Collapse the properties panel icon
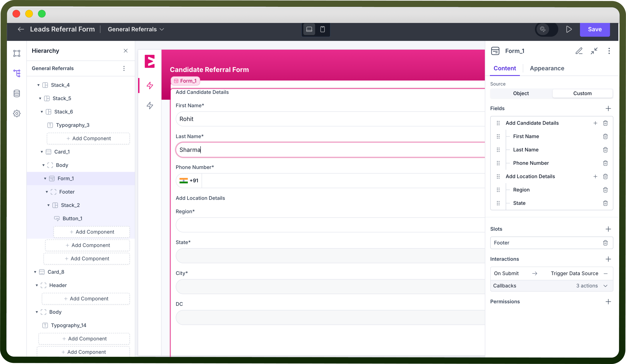 (594, 51)
